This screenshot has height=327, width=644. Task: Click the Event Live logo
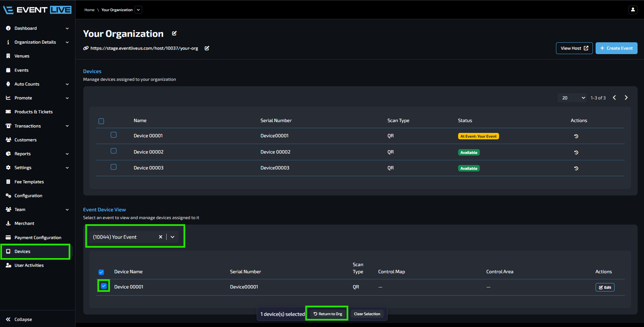click(x=37, y=10)
